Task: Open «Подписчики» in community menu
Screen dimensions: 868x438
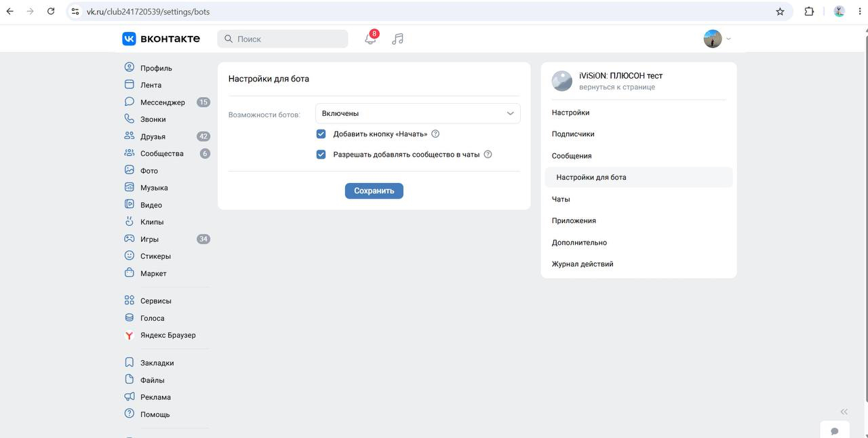Action: click(x=573, y=134)
